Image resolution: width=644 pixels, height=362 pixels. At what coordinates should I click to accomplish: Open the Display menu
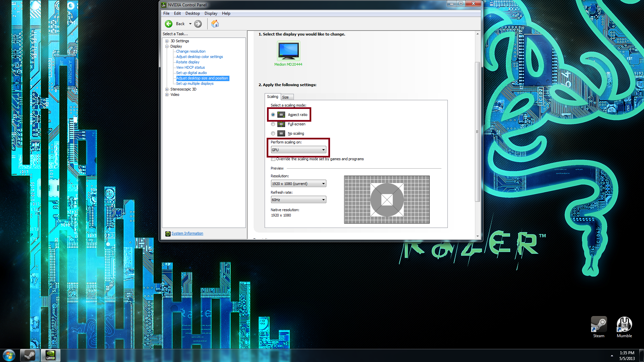[x=211, y=13]
